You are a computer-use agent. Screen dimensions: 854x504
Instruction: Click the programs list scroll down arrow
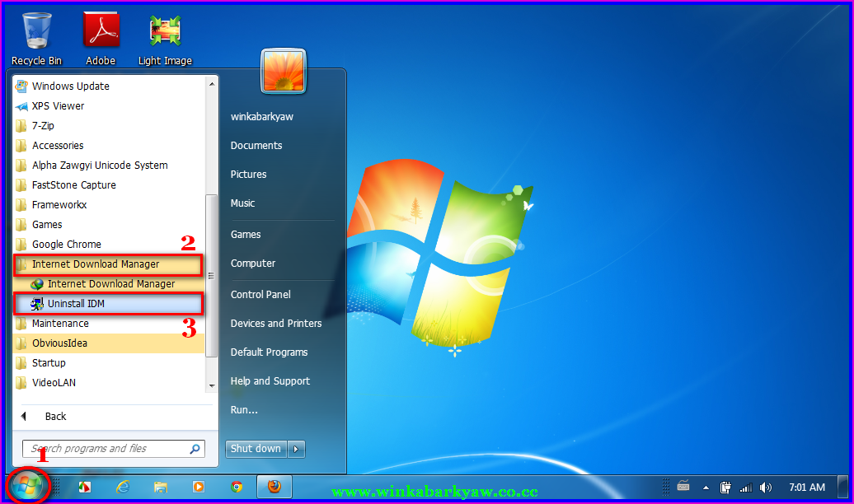coord(212,386)
